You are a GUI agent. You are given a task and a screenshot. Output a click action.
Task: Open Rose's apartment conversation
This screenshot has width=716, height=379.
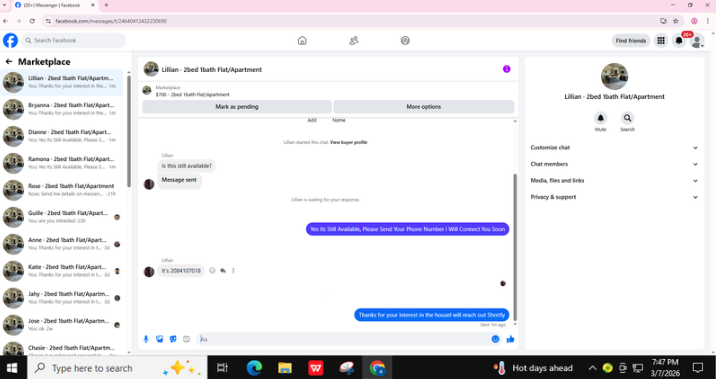62,190
